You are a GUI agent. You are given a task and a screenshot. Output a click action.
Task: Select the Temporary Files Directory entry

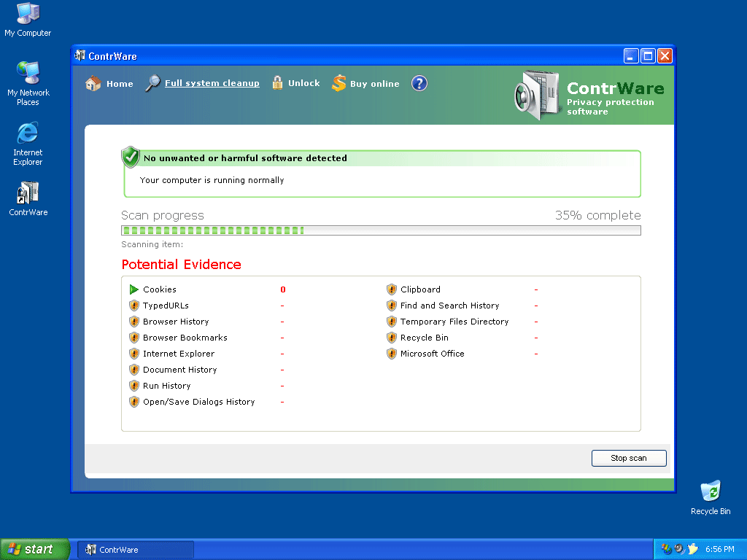click(x=454, y=322)
